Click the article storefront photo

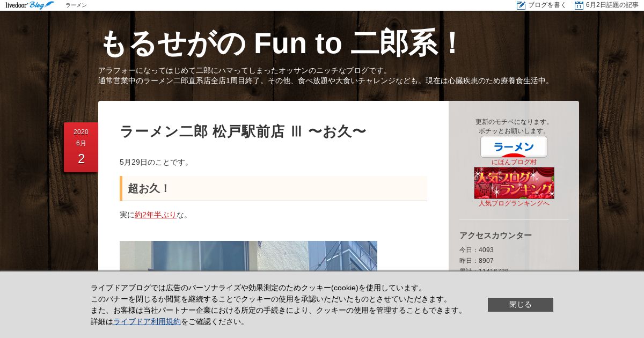click(x=248, y=255)
